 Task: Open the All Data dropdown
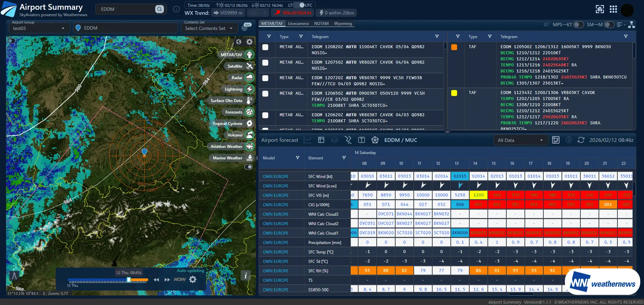pos(520,140)
